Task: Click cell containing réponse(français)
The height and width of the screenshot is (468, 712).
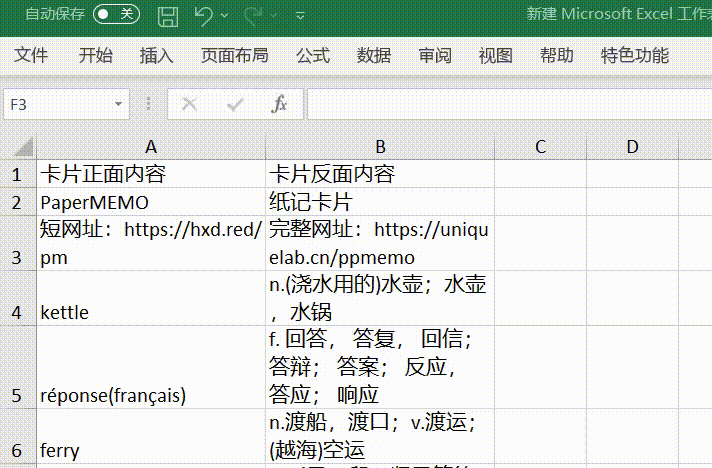Action: tap(151, 367)
